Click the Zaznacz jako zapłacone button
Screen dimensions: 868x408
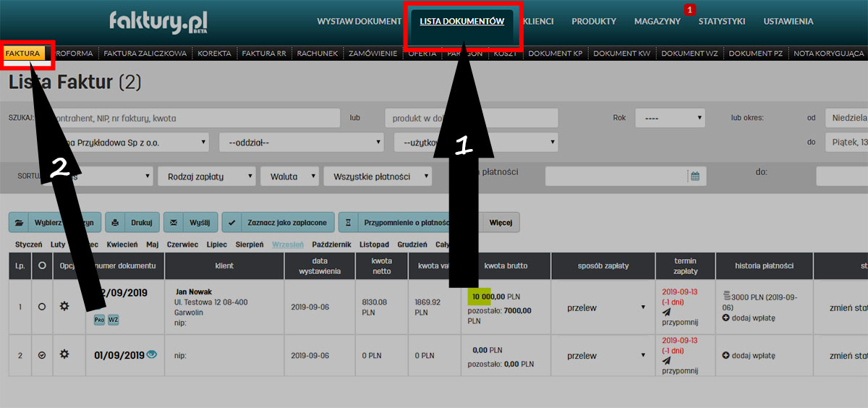278,221
